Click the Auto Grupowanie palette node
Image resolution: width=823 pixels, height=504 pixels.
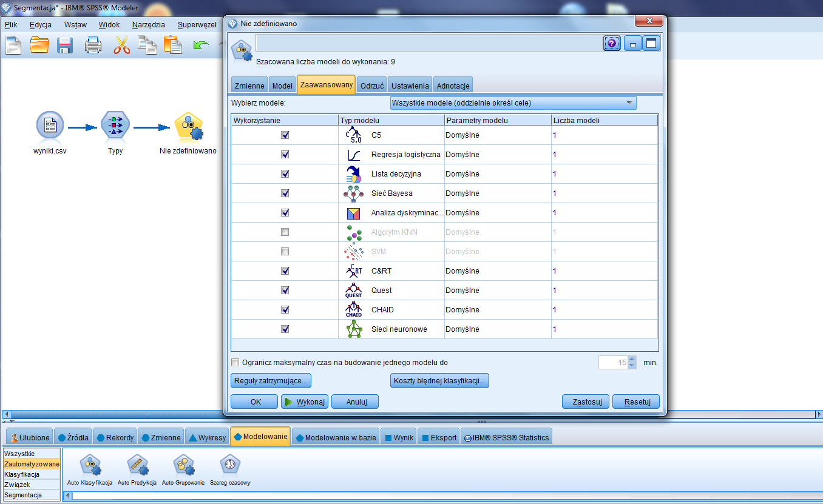(183, 466)
